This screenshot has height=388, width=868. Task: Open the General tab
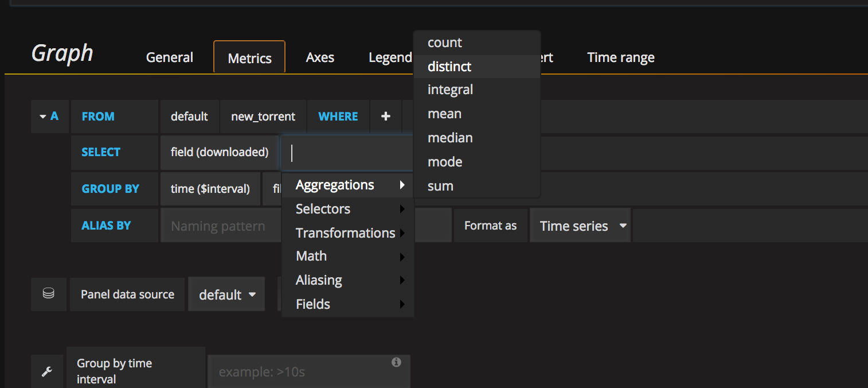[170, 57]
